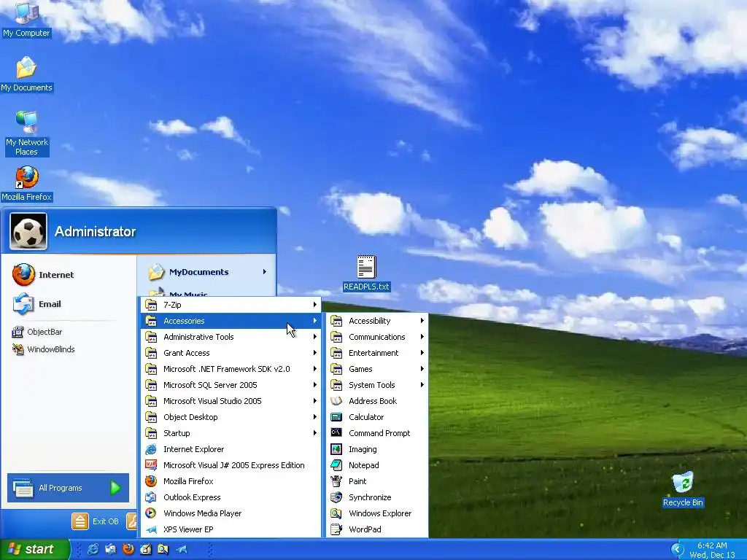Open WordPad from Accessories
Image resolution: width=747 pixels, height=560 pixels.
[377, 529]
